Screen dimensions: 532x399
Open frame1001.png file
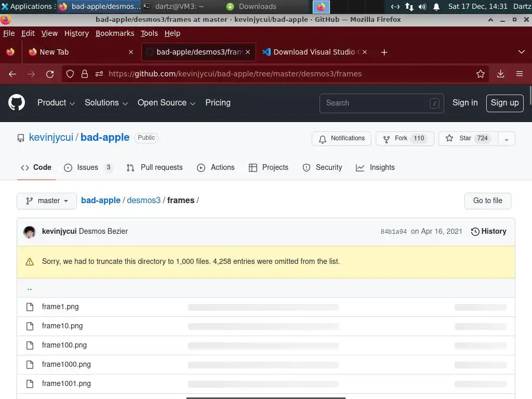[x=66, y=384]
